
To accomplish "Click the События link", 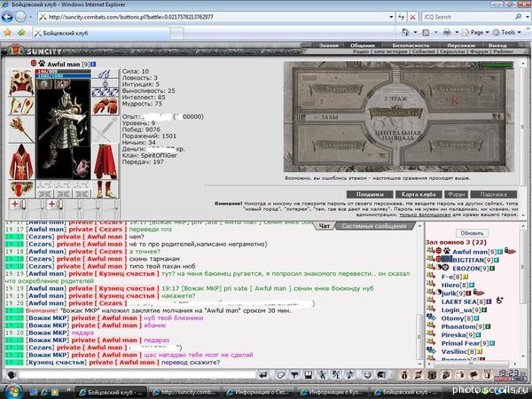I will pyautogui.click(x=423, y=51).
